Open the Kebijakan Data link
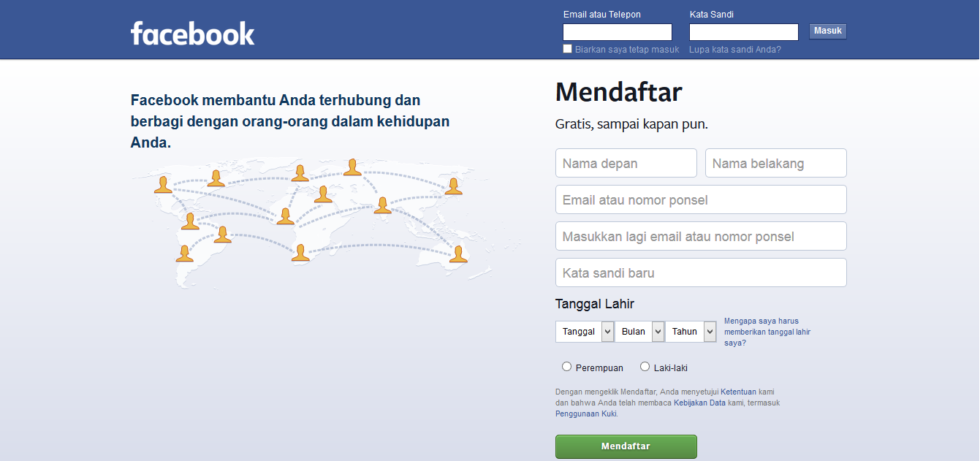This screenshot has height=461, width=980. (699, 403)
